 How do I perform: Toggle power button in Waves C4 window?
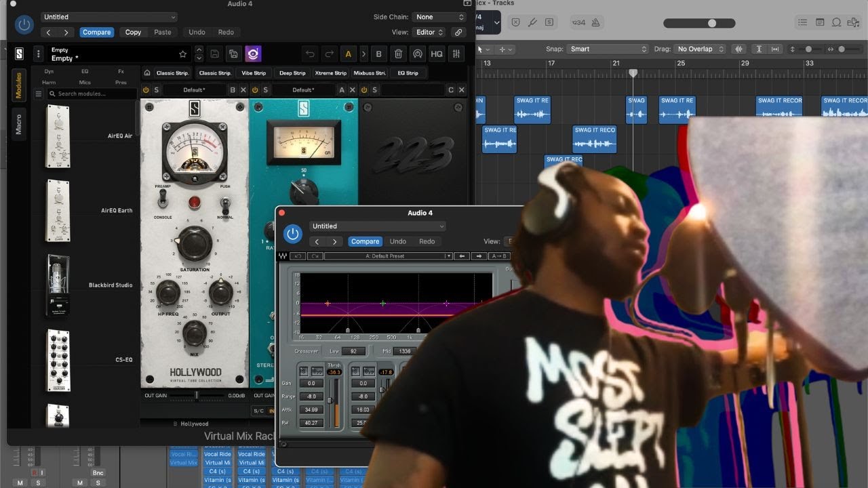coord(293,234)
